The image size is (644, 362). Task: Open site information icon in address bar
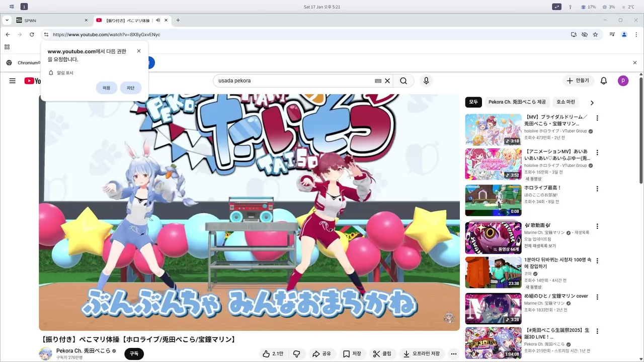(46, 35)
